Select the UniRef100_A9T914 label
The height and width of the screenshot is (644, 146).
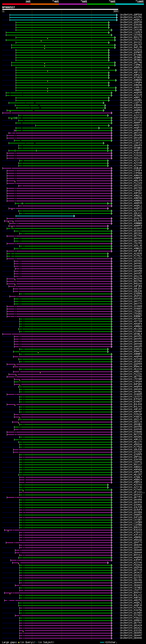coord(131,319)
